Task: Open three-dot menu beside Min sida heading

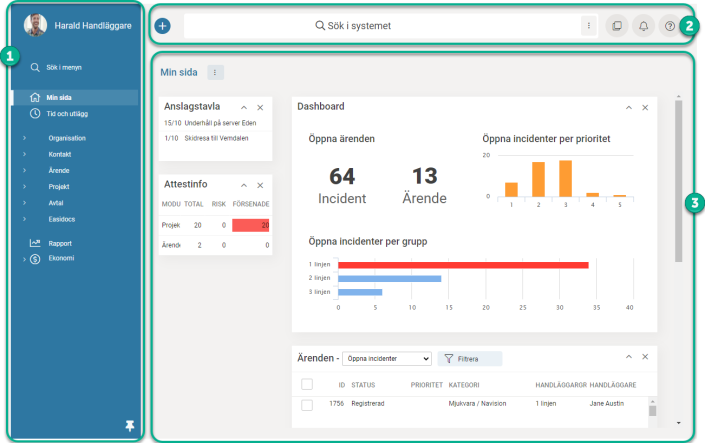Action: tap(215, 72)
